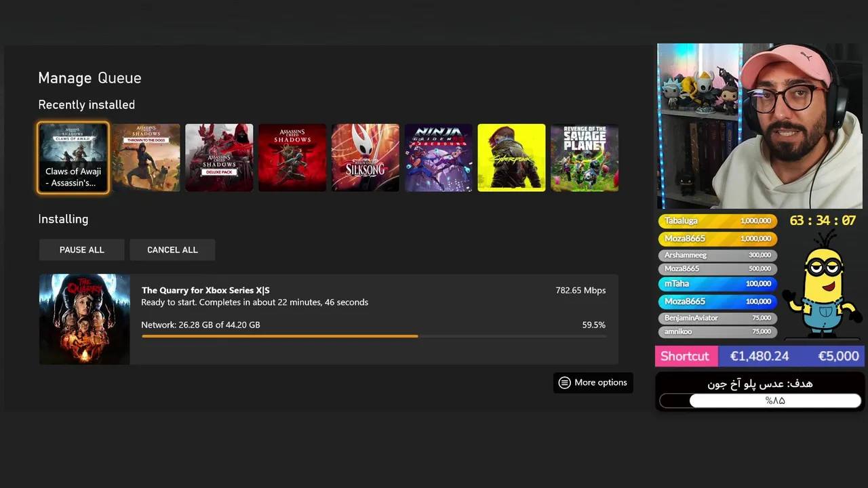
Task: Click the minion character overlay
Action: (822, 285)
